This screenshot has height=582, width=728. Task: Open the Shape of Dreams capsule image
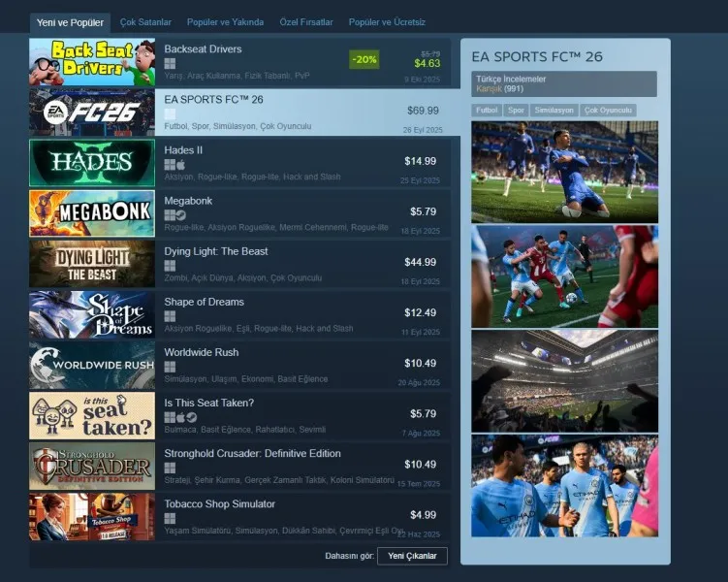pyautogui.click(x=92, y=315)
